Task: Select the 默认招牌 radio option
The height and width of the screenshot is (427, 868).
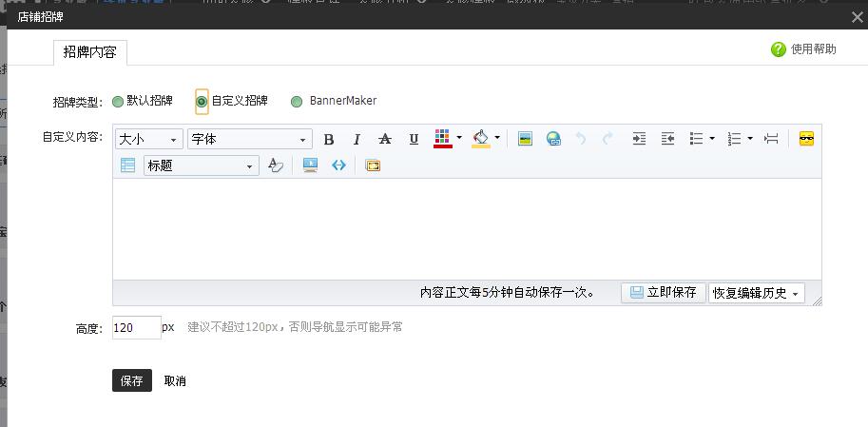Action: [117, 102]
